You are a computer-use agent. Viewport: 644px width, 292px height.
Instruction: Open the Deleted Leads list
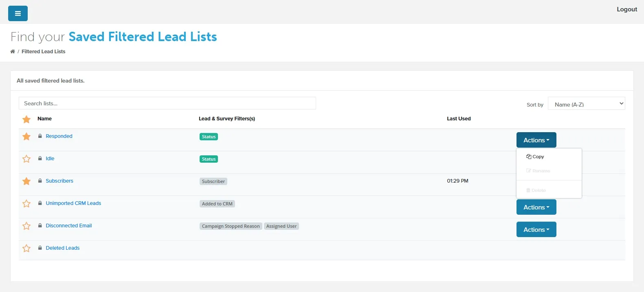(63, 248)
